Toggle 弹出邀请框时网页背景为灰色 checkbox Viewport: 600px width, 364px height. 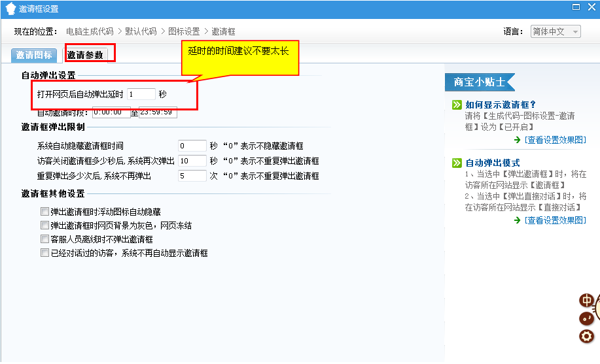44,225
